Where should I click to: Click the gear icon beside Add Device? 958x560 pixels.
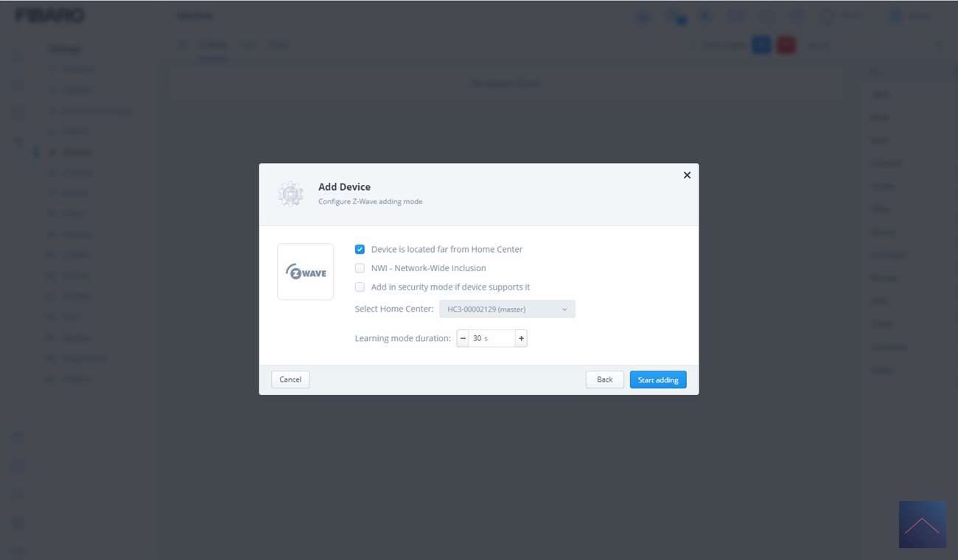coord(290,194)
